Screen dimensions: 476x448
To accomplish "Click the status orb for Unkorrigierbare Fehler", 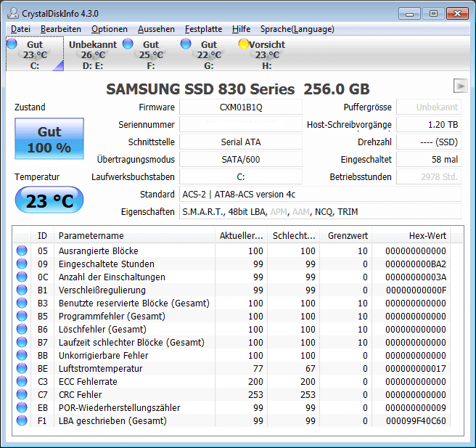I will [22, 355].
